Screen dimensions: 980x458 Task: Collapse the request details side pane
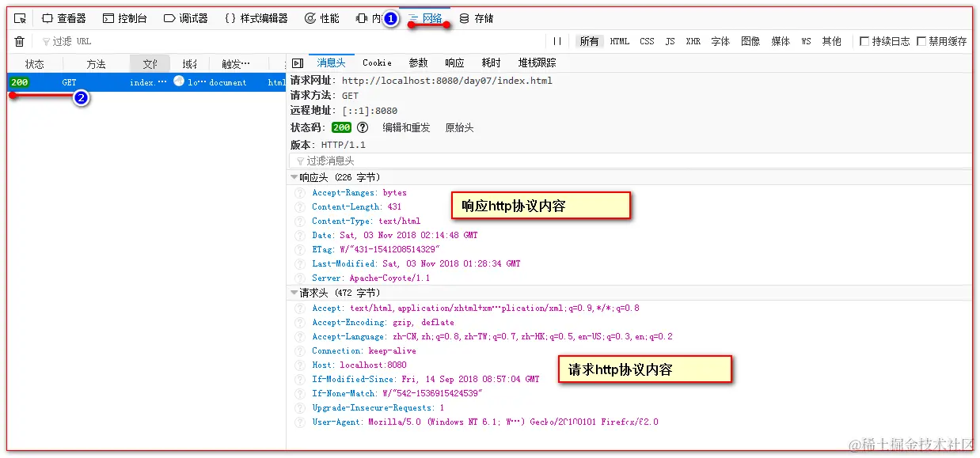[297, 62]
